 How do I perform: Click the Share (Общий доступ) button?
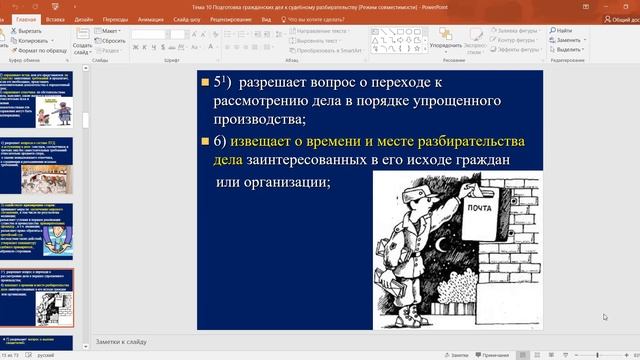pos(622,19)
